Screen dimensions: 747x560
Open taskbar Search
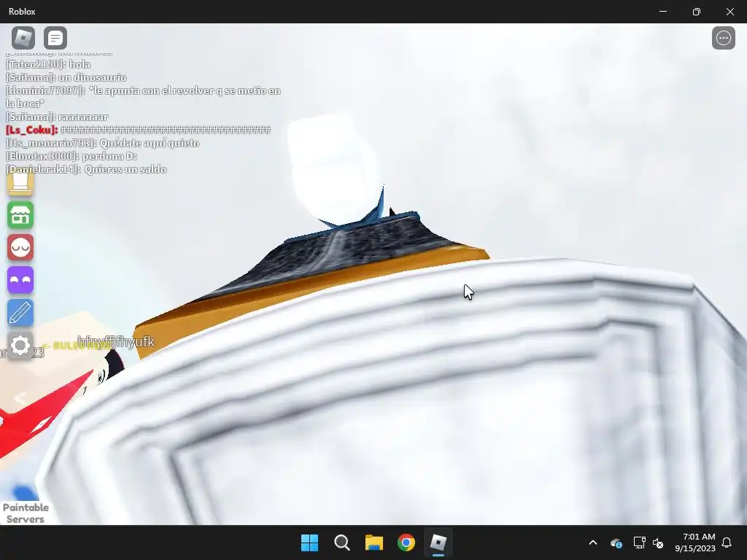[341, 542]
